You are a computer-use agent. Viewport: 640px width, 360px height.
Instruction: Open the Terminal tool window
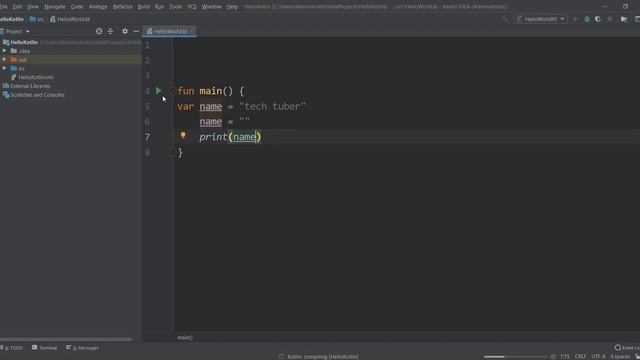coord(44,348)
